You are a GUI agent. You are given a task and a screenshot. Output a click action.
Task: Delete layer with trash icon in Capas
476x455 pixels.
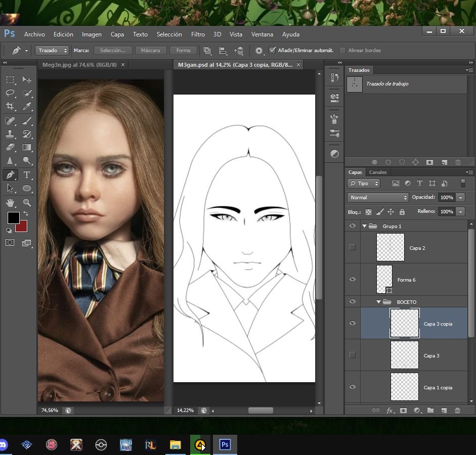click(x=457, y=411)
